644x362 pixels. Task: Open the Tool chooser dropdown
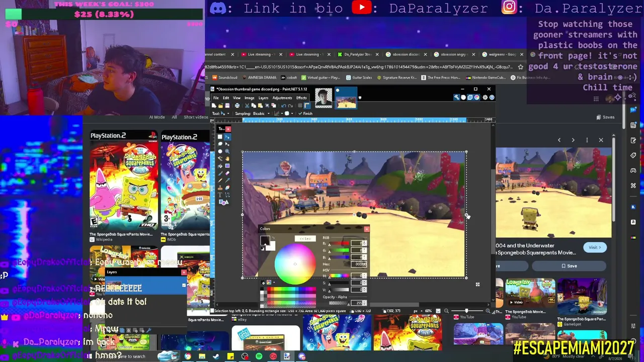tap(224, 114)
